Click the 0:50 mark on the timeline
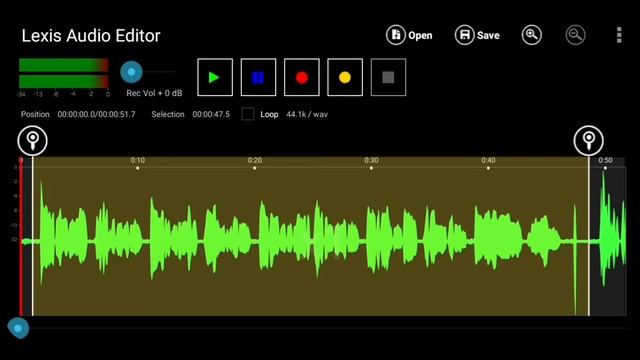640x360 pixels. pos(605,160)
